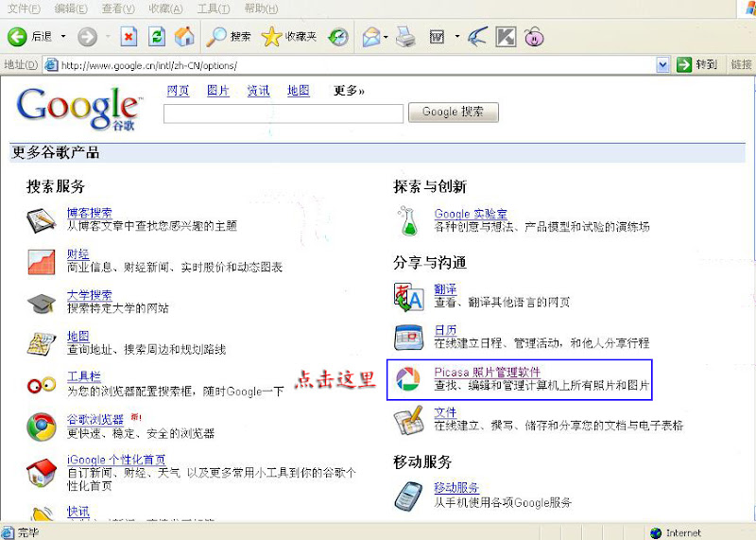
Task: Open the 大学搜索 link
Action: 90,295
